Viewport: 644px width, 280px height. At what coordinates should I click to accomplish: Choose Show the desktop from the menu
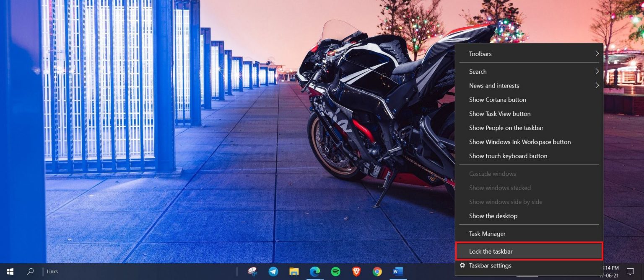tap(493, 216)
